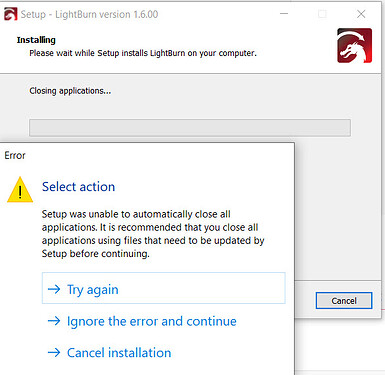Close the Setup window with X
The height and width of the screenshot is (375, 385).
pyautogui.click(x=361, y=14)
